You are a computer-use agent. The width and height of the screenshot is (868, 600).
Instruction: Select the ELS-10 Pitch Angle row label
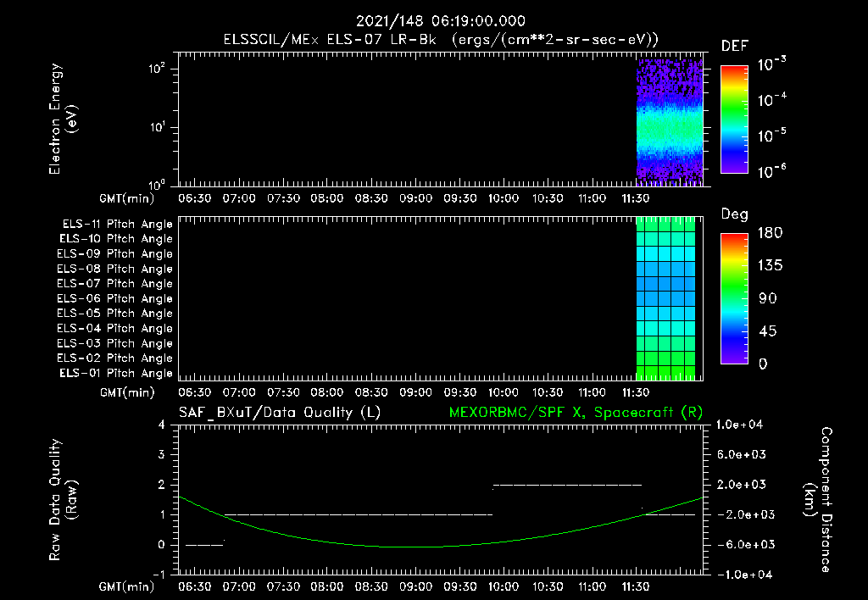[x=116, y=239]
